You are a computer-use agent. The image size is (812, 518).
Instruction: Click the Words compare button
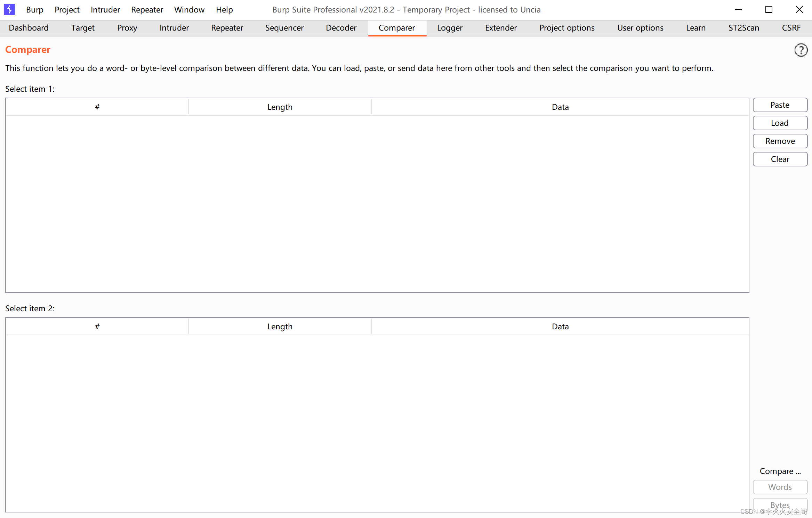pyautogui.click(x=780, y=487)
